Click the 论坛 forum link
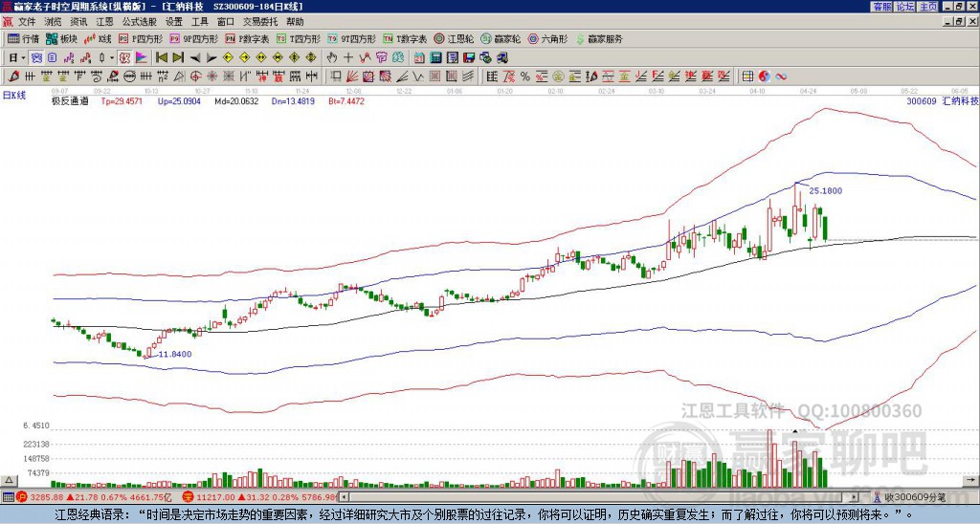 pos(905,7)
